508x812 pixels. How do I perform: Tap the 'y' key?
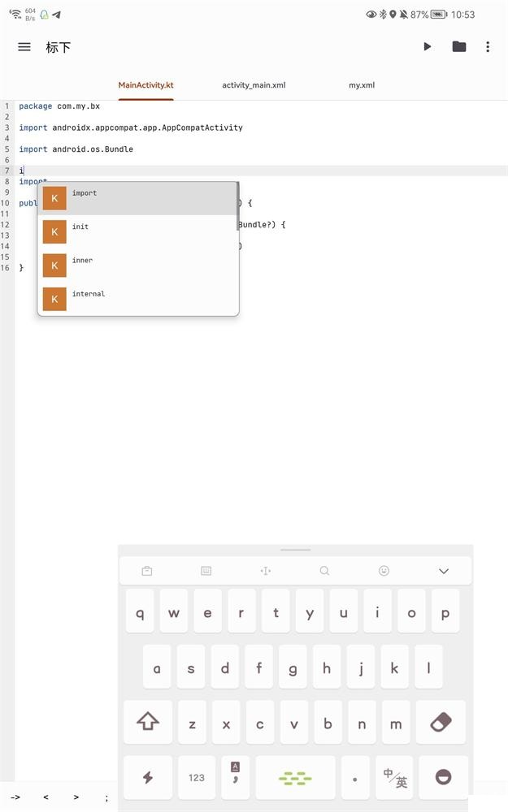click(x=310, y=611)
